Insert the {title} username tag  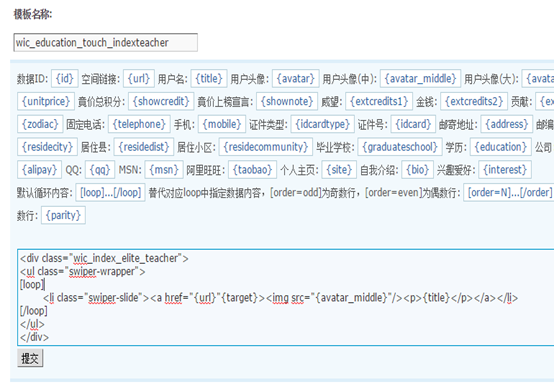[209, 78]
